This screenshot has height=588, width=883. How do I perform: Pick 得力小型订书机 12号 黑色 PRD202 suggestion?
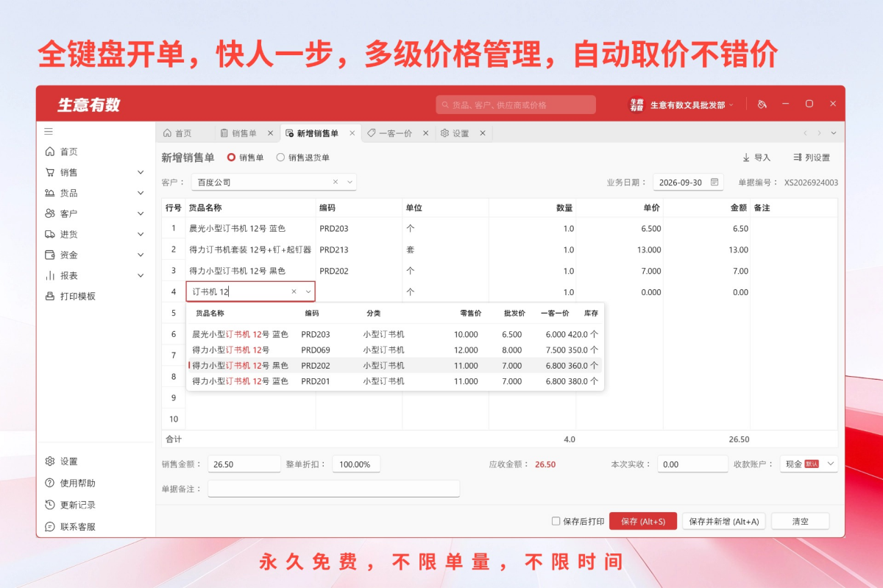[395, 366]
